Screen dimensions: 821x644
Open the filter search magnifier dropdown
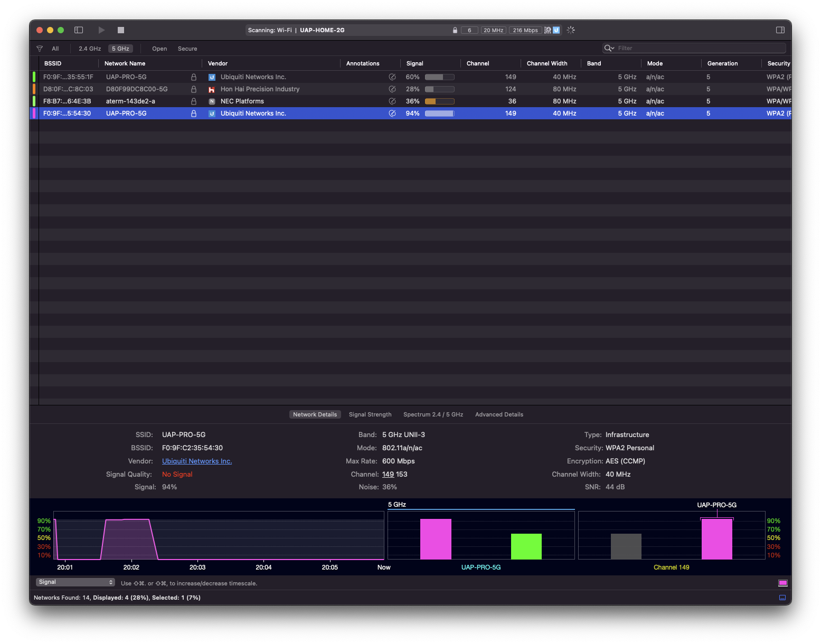(x=609, y=48)
